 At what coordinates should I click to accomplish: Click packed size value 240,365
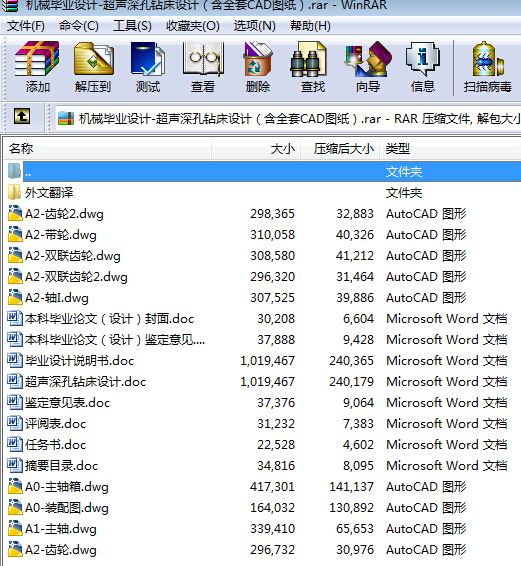[351, 360]
